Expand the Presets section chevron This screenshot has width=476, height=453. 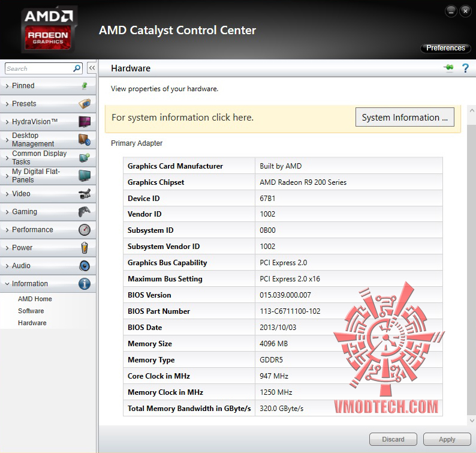coord(7,104)
